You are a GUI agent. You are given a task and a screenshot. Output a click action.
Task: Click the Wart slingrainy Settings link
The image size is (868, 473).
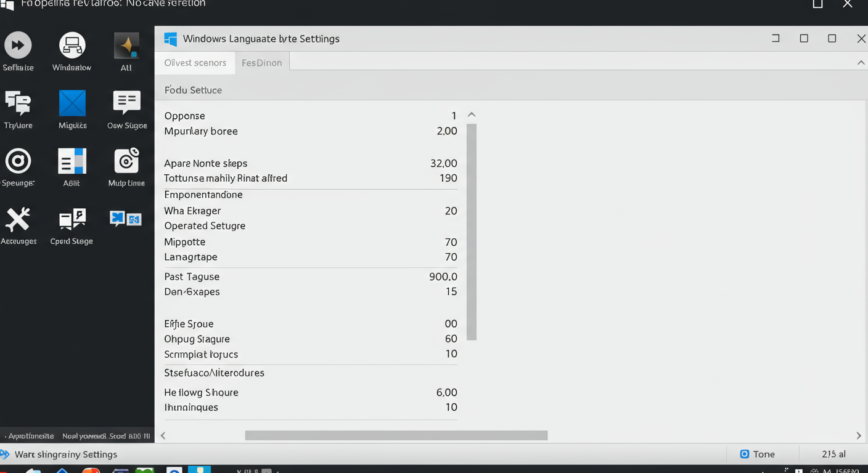65,455
